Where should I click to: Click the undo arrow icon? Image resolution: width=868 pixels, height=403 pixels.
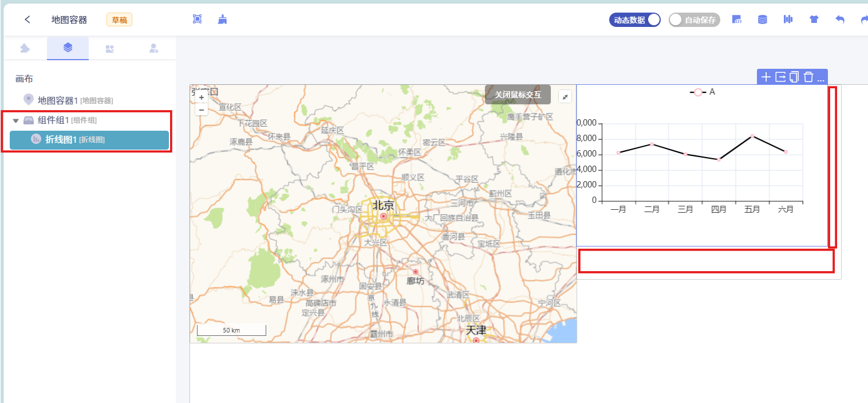[x=840, y=19]
